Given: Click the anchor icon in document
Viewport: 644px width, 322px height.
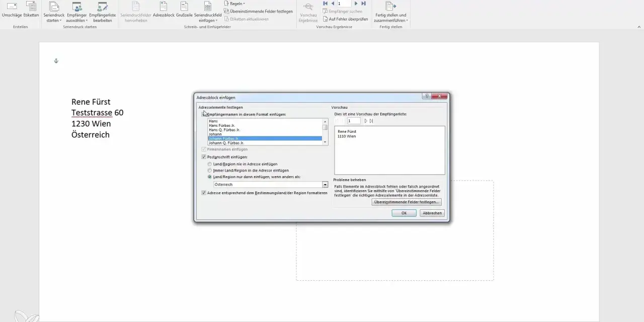Looking at the screenshot, I should click(56, 61).
